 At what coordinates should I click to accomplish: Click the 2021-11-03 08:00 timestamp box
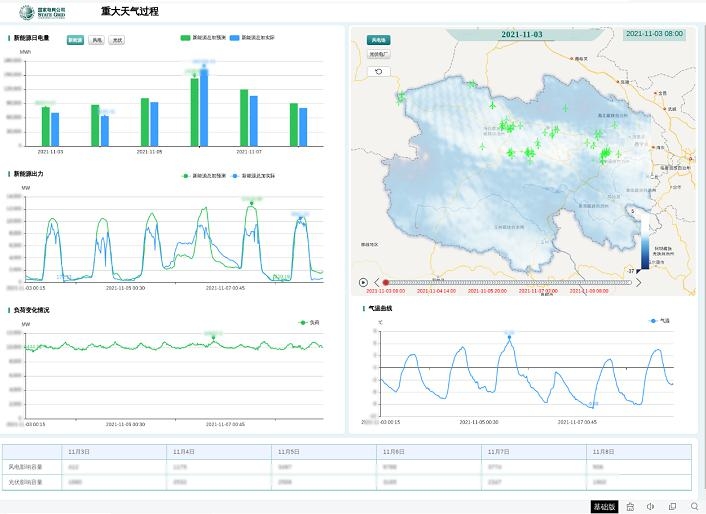coord(654,34)
